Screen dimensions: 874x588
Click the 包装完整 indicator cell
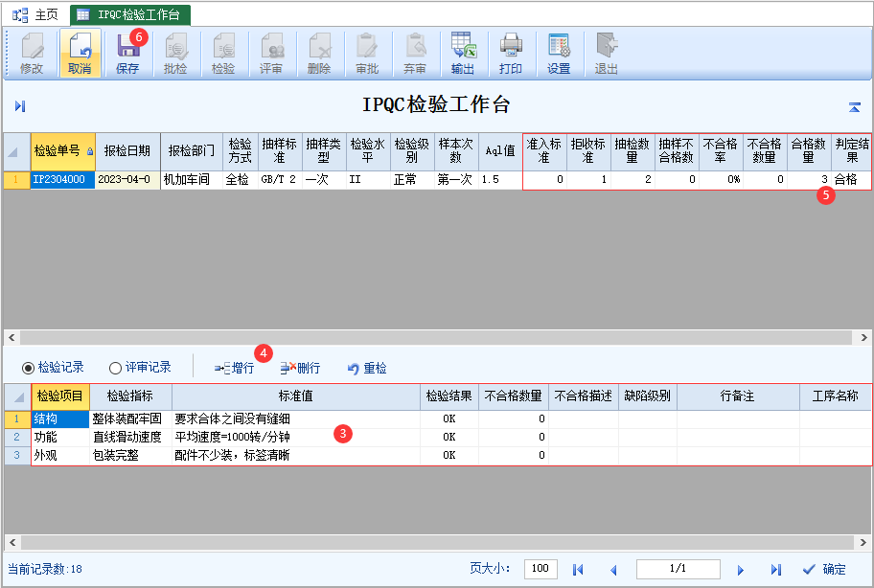point(130,456)
